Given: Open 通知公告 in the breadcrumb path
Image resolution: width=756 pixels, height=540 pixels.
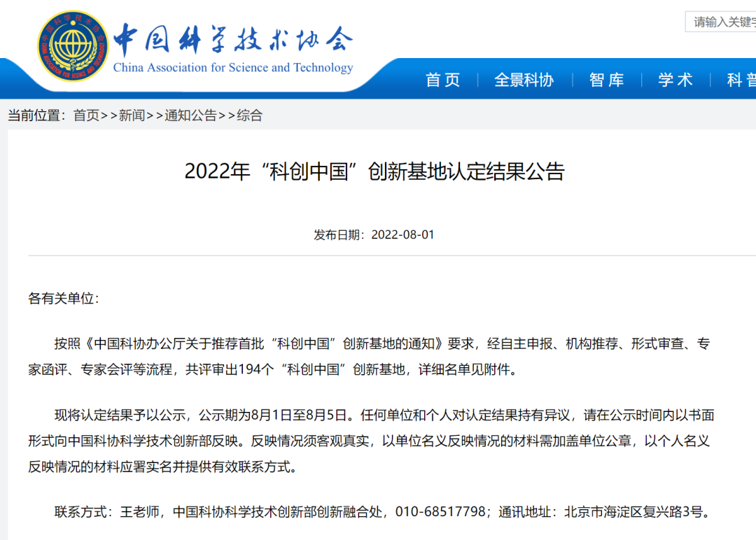Looking at the screenshot, I should pyautogui.click(x=190, y=115).
